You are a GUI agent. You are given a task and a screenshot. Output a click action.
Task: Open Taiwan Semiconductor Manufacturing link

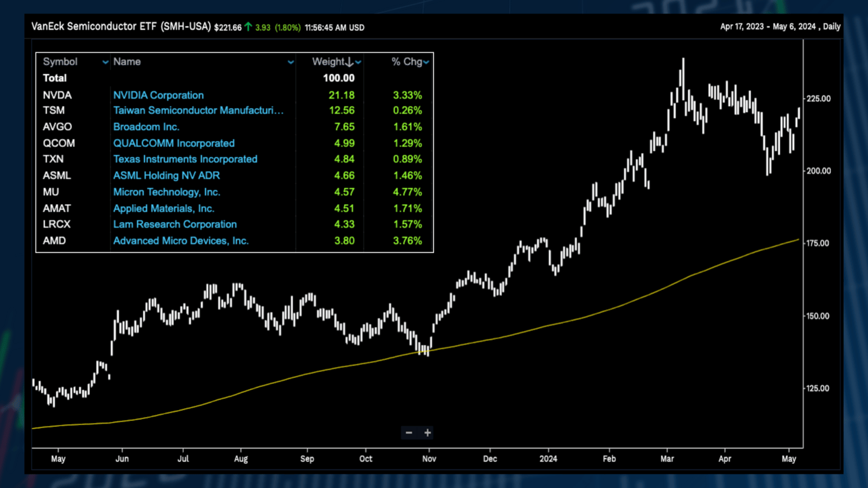point(198,110)
